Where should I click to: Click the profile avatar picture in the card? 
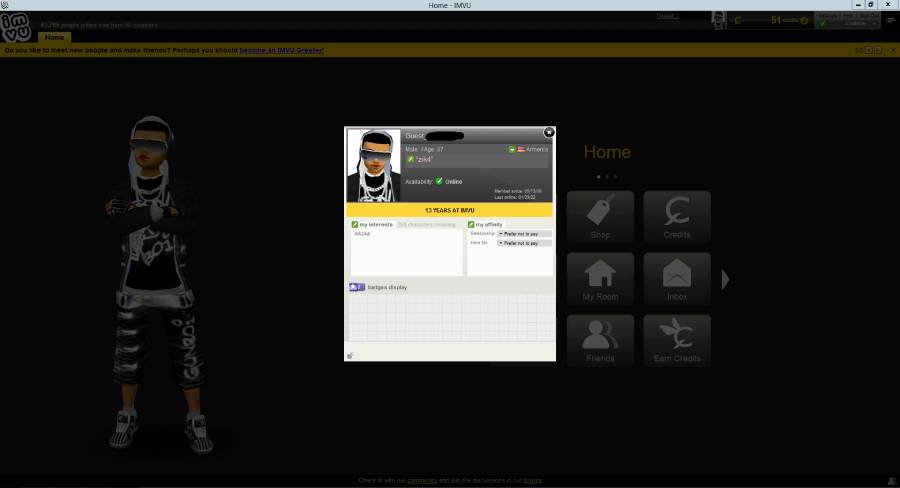point(374,165)
